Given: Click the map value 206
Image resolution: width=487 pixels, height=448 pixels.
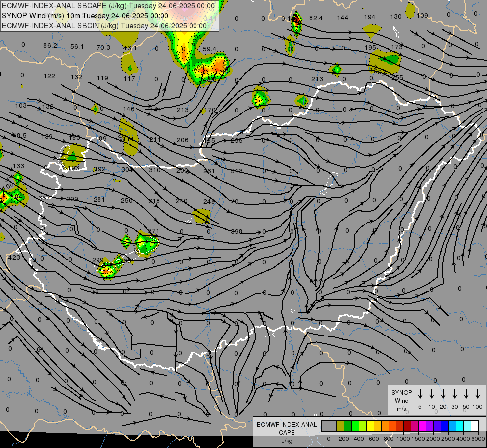Looking at the screenshot, I should (x=183, y=140).
